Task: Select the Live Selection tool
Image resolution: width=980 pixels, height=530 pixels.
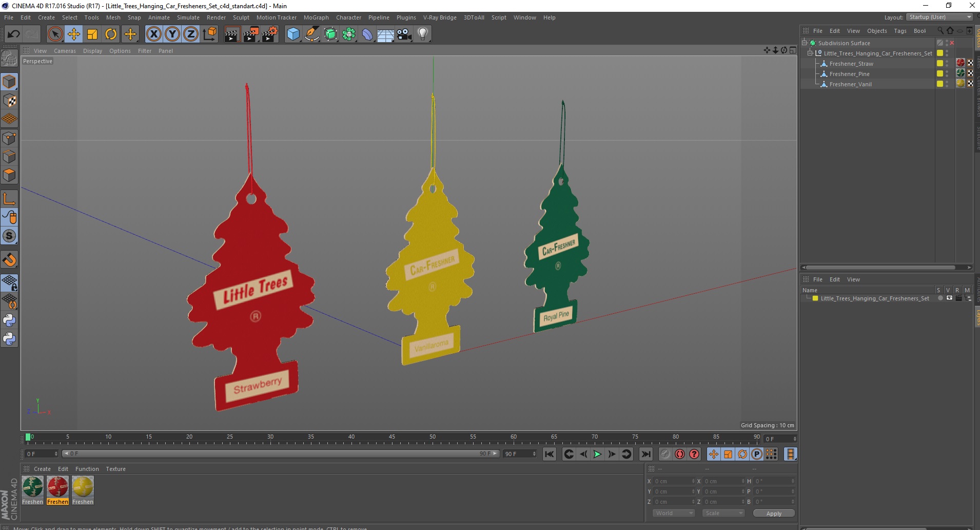Action: [55, 34]
